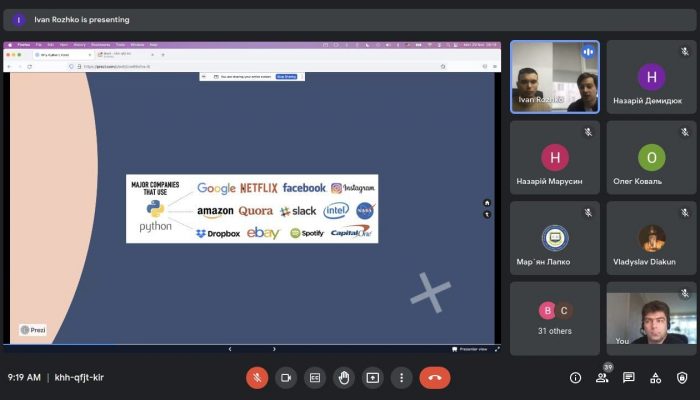Toggle the camera button
Screen dimensions: 700x400
pos(286,377)
